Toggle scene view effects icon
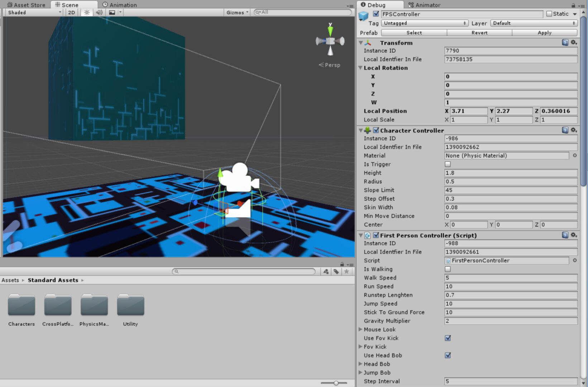 coord(112,12)
